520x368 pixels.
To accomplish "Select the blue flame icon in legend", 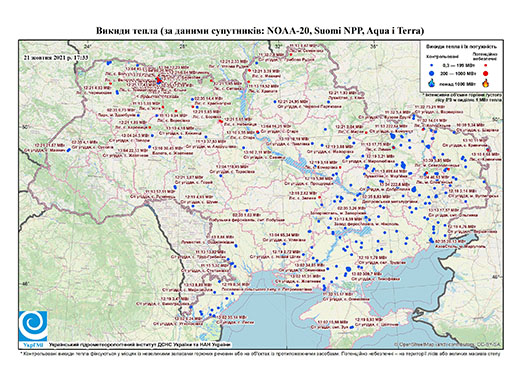I will pyautogui.click(x=432, y=83).
